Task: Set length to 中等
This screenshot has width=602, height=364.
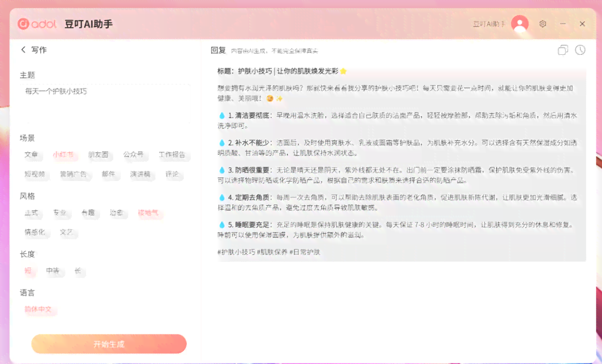Action: 52,271
